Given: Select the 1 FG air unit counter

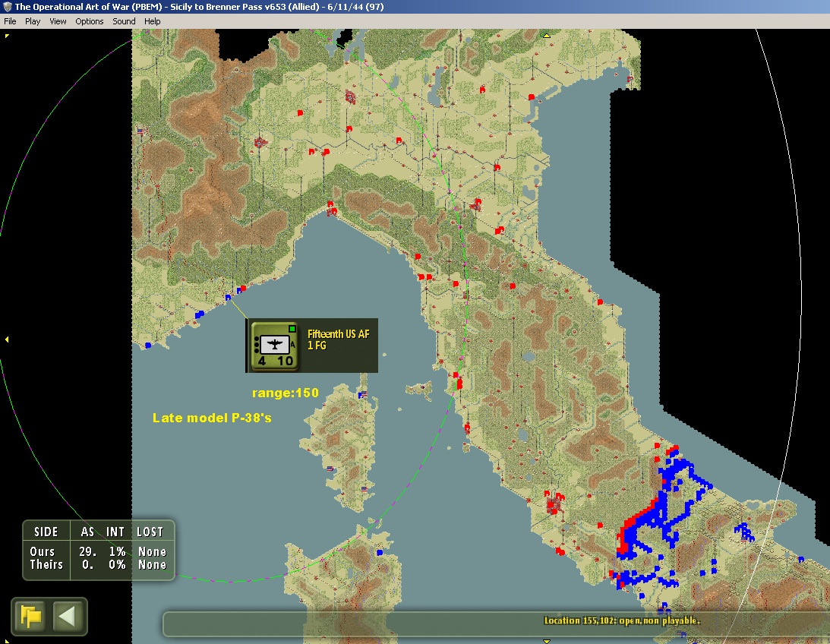Looking at the screenshot, I should click(x=274, y=346).
